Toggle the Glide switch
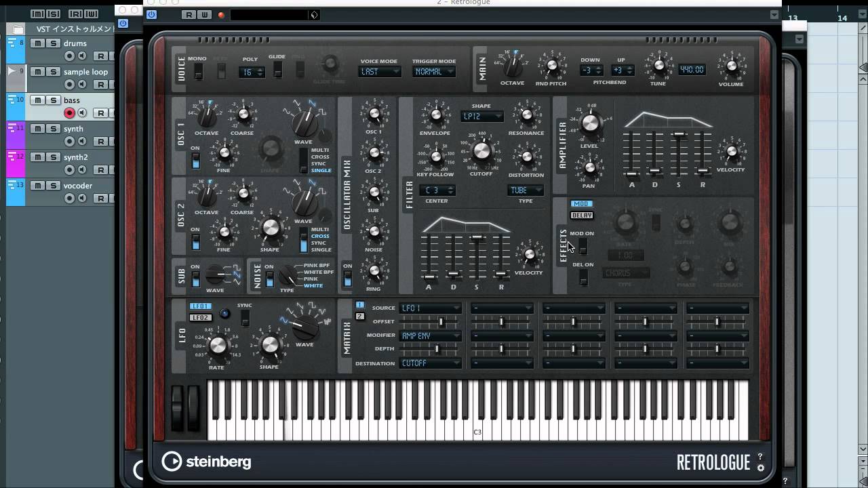This screenshot has width=868, height=488. (277, 69)
